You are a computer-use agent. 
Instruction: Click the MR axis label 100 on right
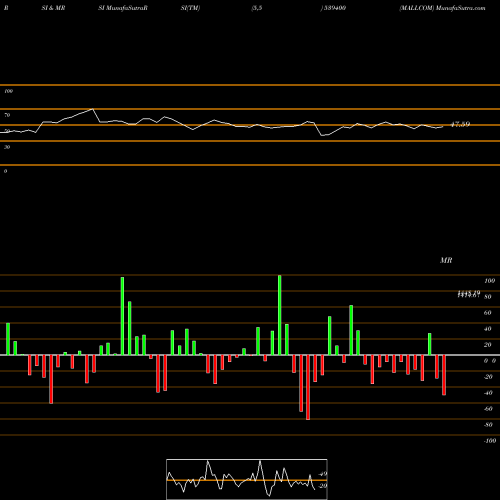tap(489, 281)
